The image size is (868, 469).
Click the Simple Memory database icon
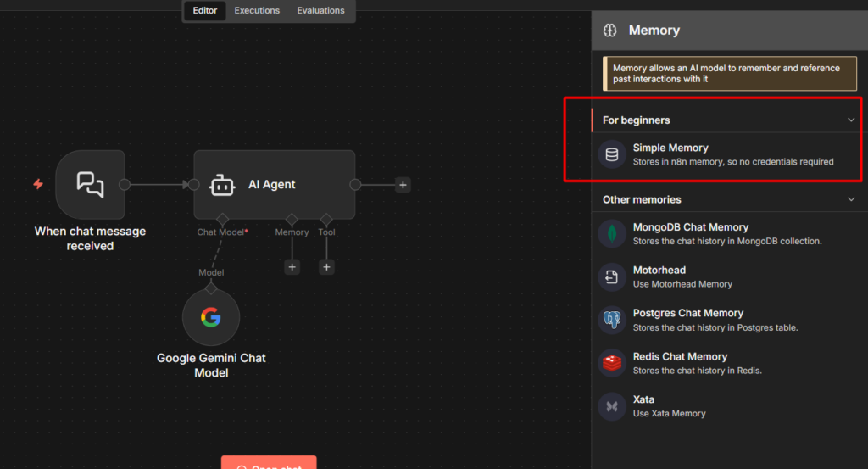[x=612, y=154]
